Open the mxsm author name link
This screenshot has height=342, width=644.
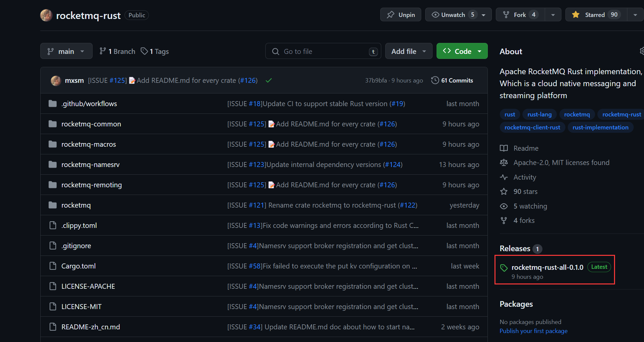coord(74,81)
